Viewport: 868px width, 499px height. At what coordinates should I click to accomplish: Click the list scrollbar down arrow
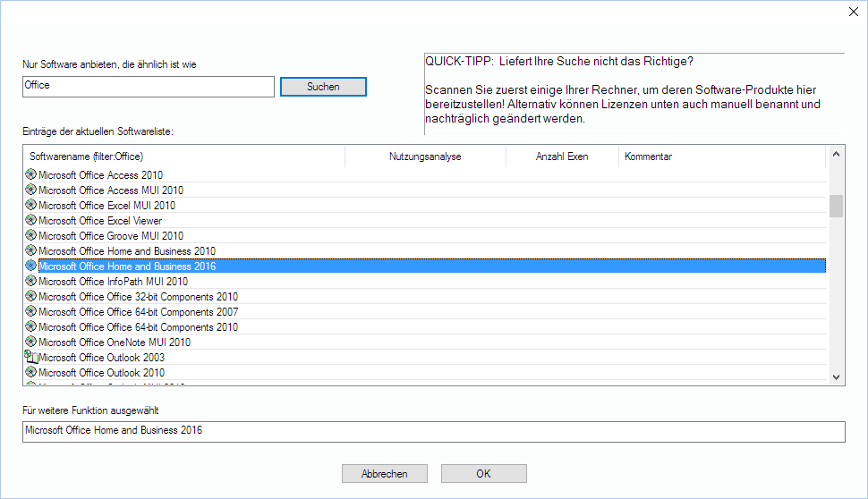coord(836,376)
